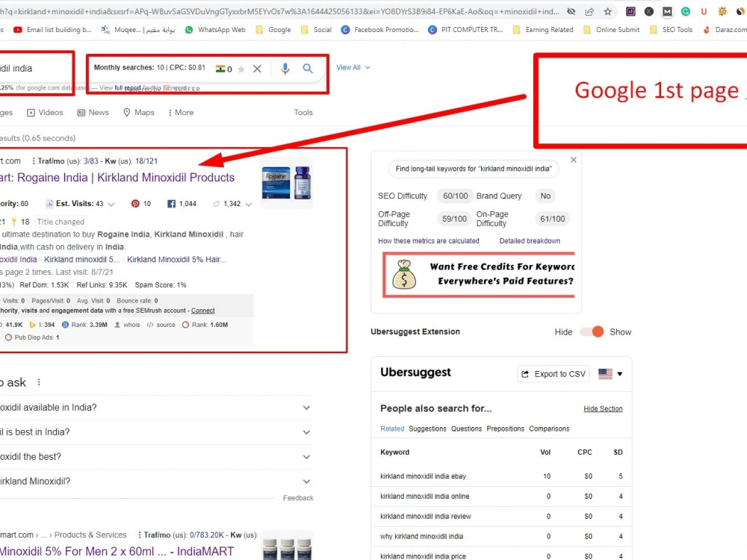Viewport: 747px width, 560px height.
Task: Select the Suggestions tab in Ubersuggest
Action: 427,429
